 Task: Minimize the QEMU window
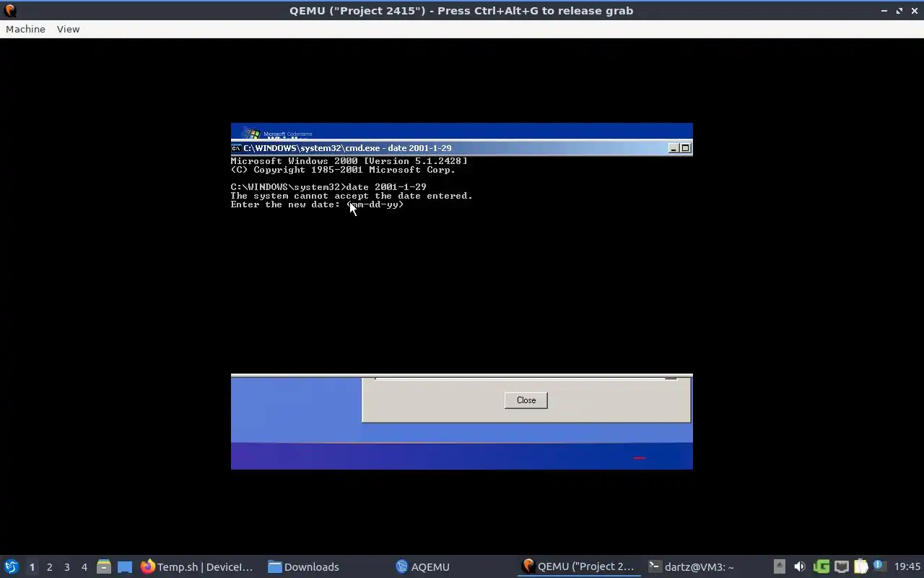(884, 11)
